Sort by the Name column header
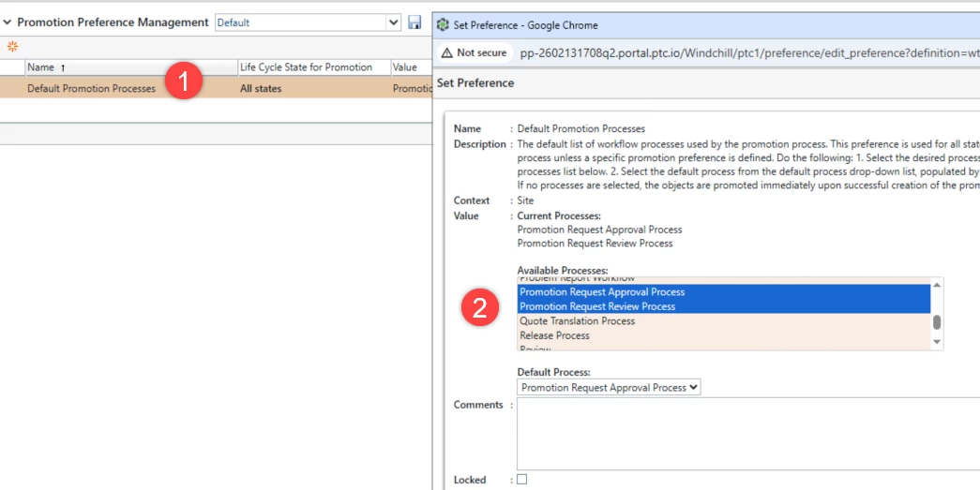This screenshot has height=490, width=980. [x=130, y=67]
